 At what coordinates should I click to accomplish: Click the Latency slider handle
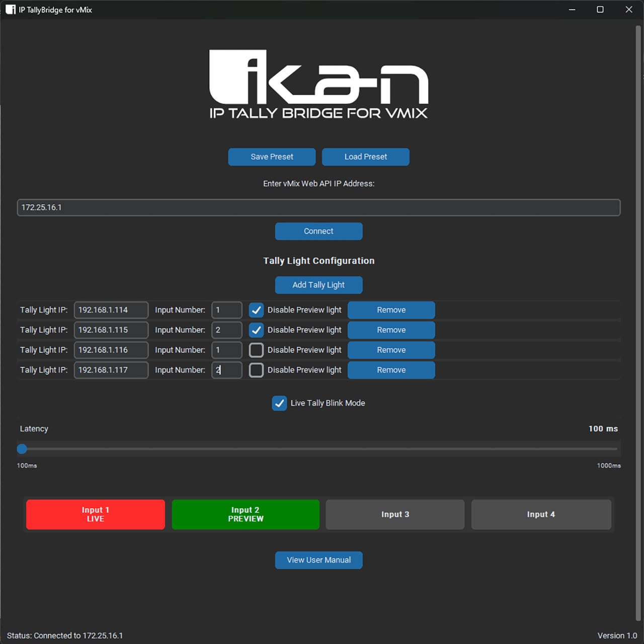point(22,449)
